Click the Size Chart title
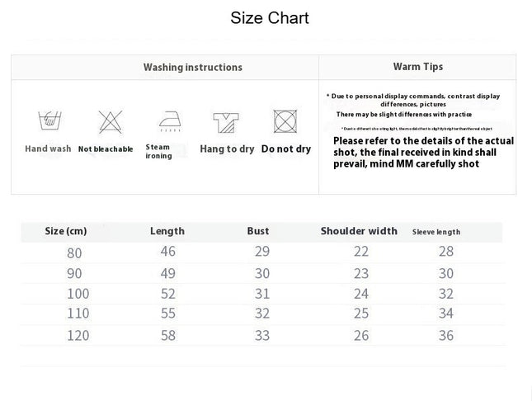This screenshot has height=401, width=532. [270, 17]
